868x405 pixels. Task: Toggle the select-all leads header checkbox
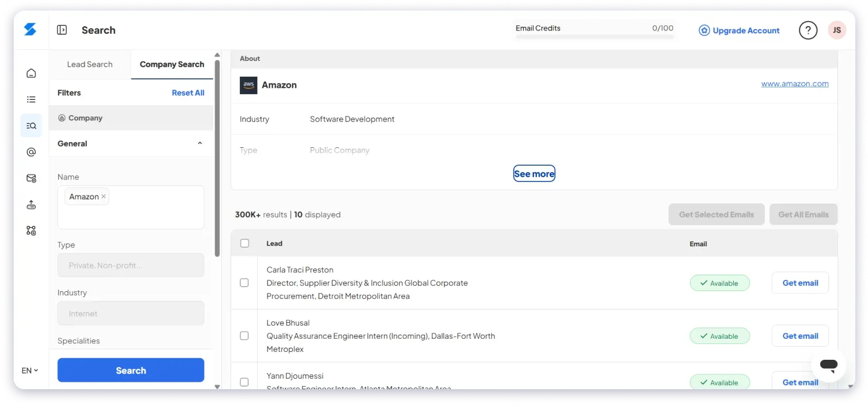[x=245, y=243]
